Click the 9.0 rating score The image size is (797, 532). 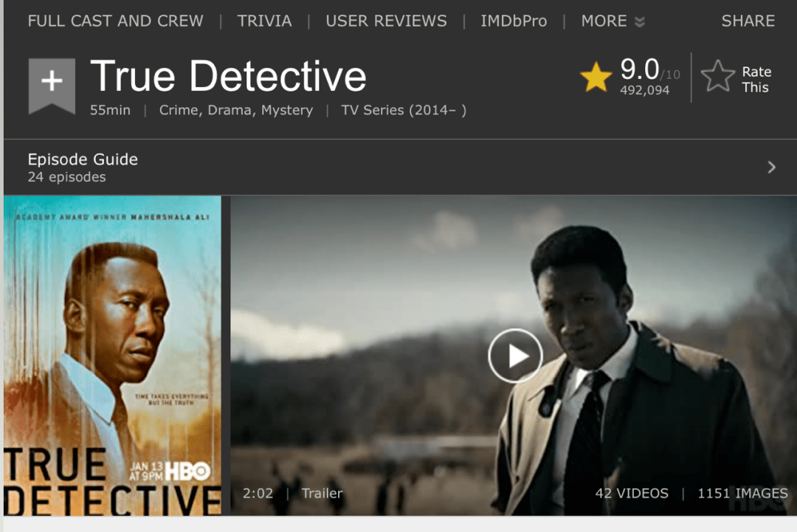[x=639, y=69]
